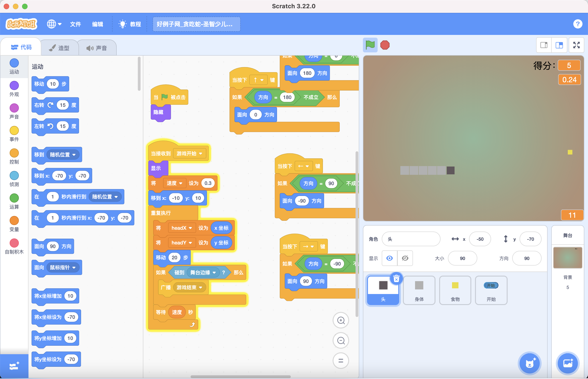Select the stage backdrop thumbnail
The image size is (588, 379).
(x=568, y=258)
